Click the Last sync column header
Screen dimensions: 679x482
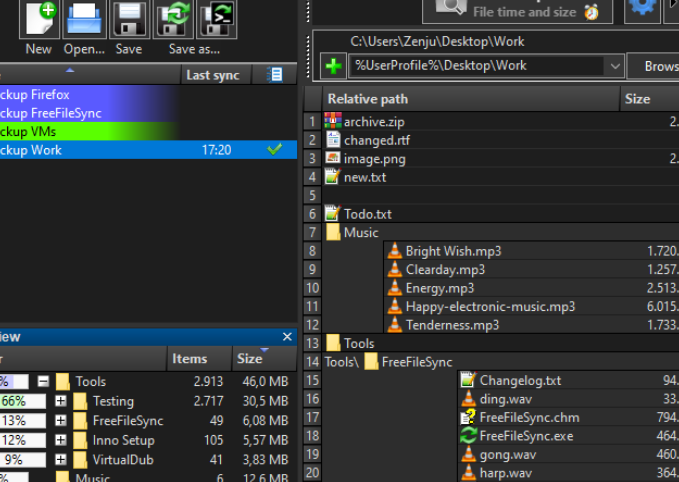tap(215, 75)
